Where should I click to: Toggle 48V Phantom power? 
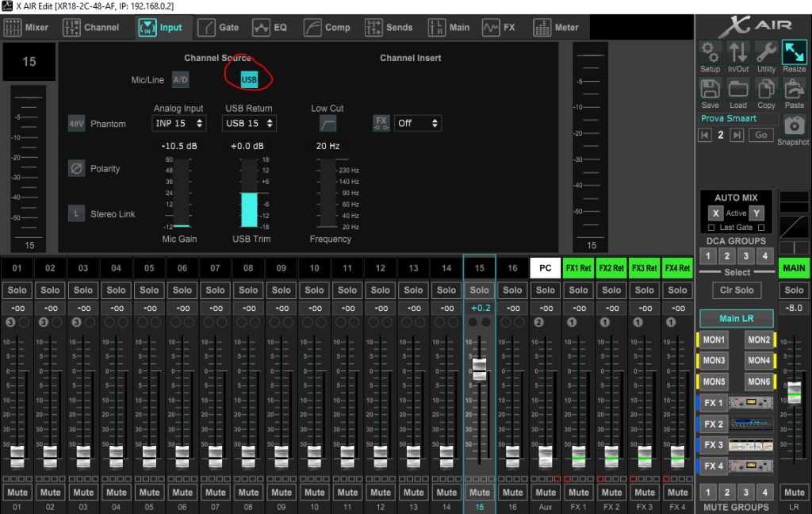pos(76,124)
